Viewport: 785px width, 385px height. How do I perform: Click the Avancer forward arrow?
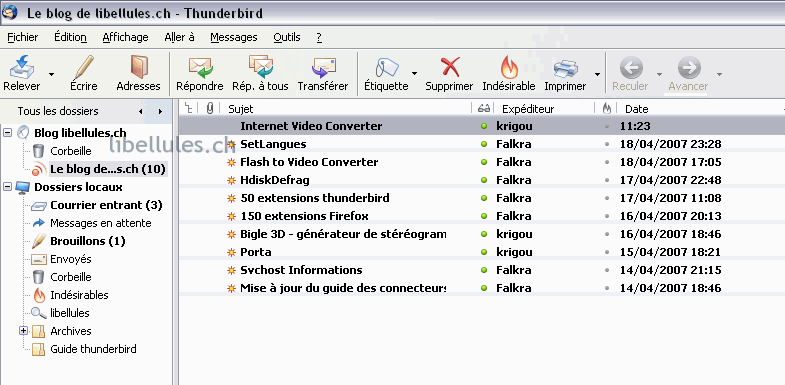point(689,68)
